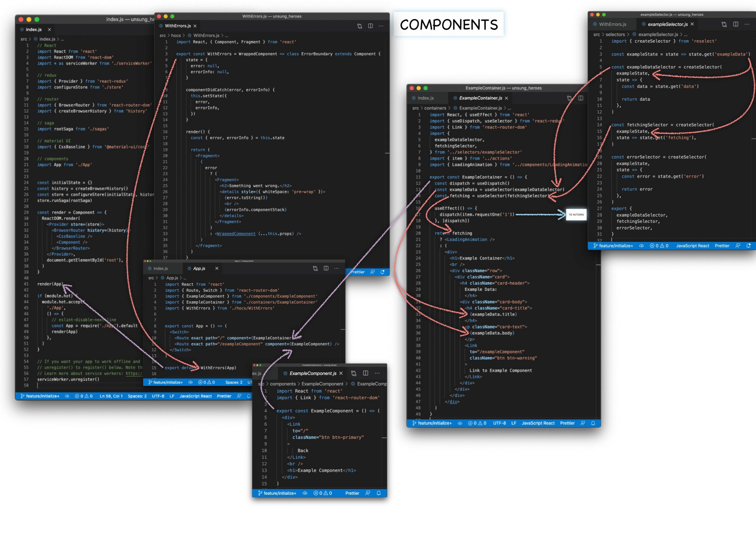Open the Split Editor icon in ExampleContainer.js window

[581, 98]
